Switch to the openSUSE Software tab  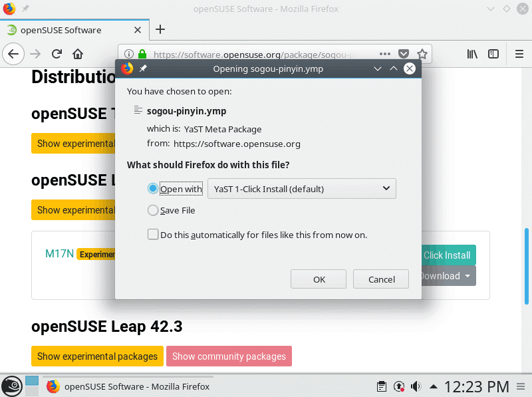tap(74, 30)
